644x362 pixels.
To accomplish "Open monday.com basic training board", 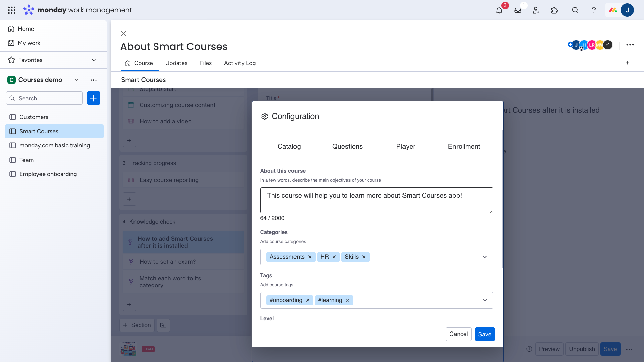I will point(54,145).
